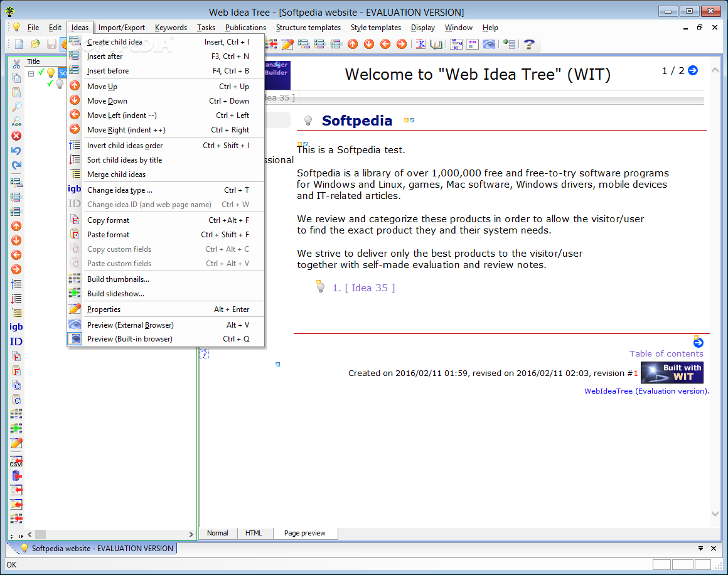Click the question mark Help icon in toolbar

[x=529, y=44]
